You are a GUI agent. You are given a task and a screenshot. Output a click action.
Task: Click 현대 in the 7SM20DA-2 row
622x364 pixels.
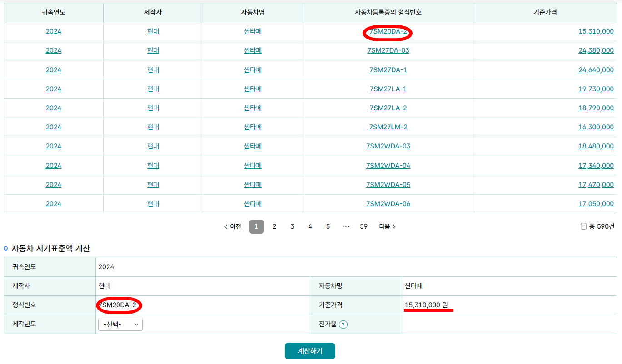click(x=153, y=31)
